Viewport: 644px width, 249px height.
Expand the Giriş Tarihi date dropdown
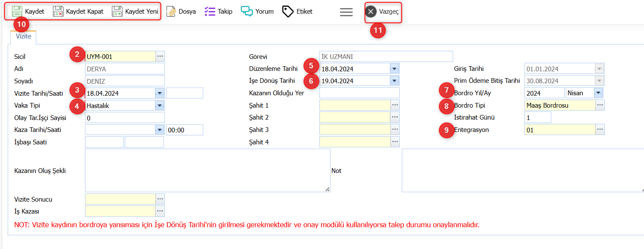click(x=599, y=69)
